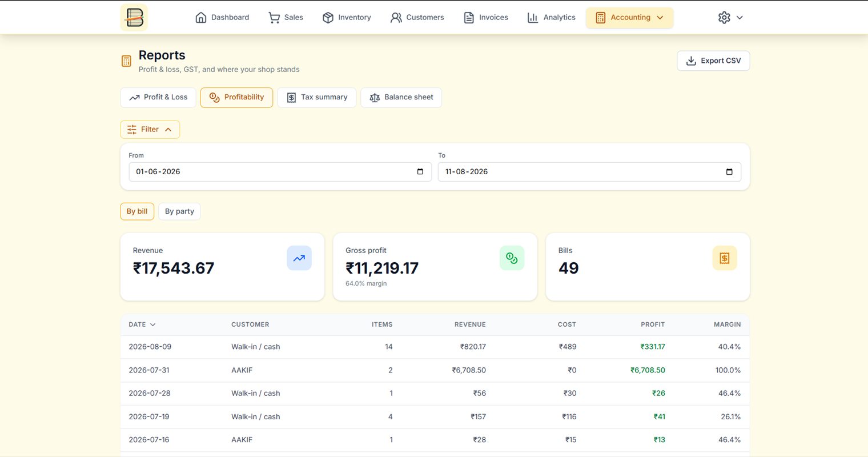Go to Inventory in navigation bar
This screenshot has width=868, height=457.
[x=347, y=18]
